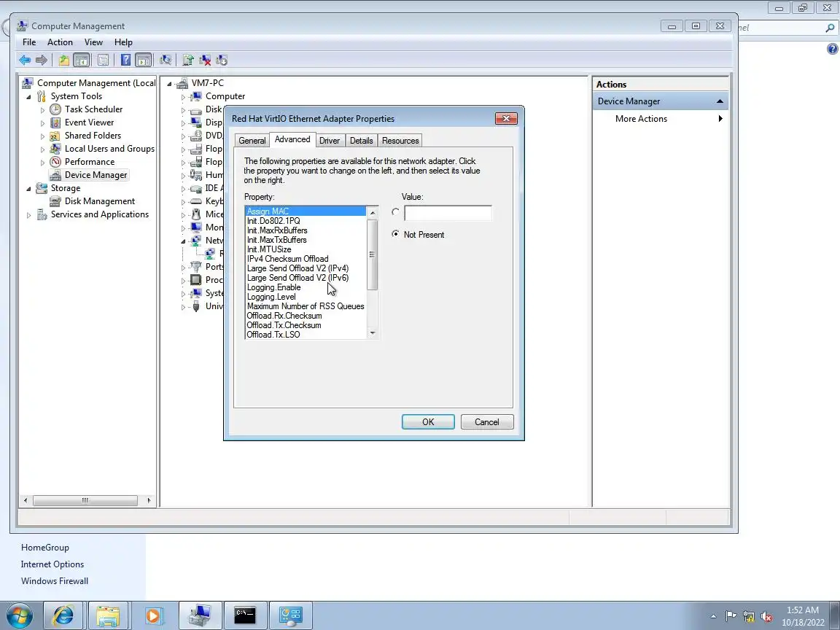This screenshot has width=840, height=630.
Task: Open the Properties toolbar icon
Action: [103, 60]
